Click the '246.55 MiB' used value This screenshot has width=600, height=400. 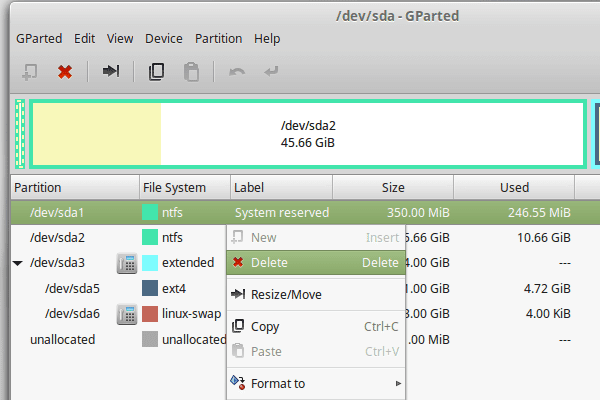539,213
